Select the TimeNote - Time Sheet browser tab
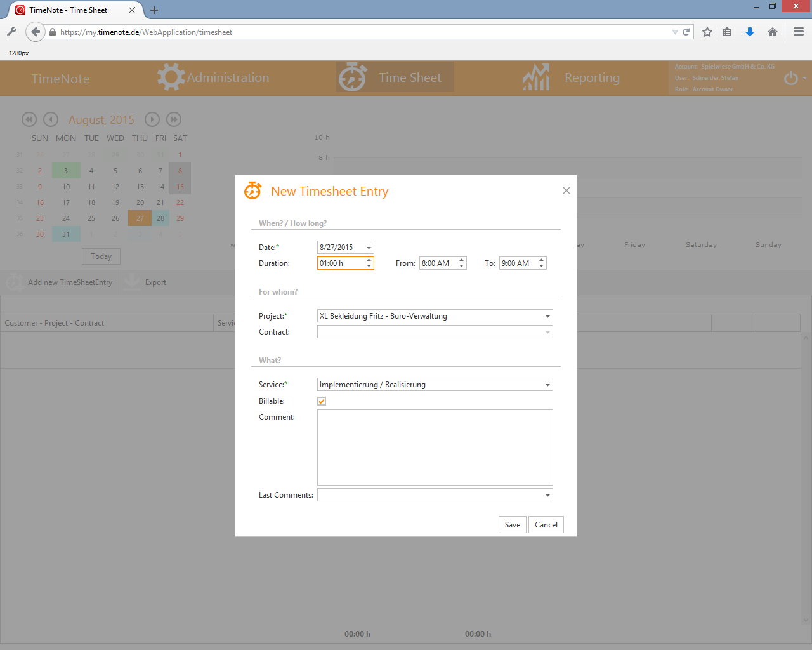Screen dimensions: 812x650 69,10
